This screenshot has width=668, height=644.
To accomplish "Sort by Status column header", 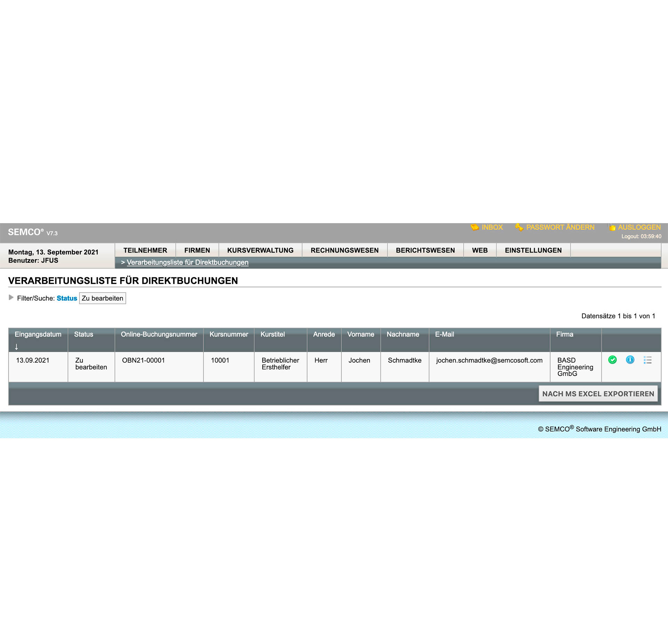I will 83,334.
